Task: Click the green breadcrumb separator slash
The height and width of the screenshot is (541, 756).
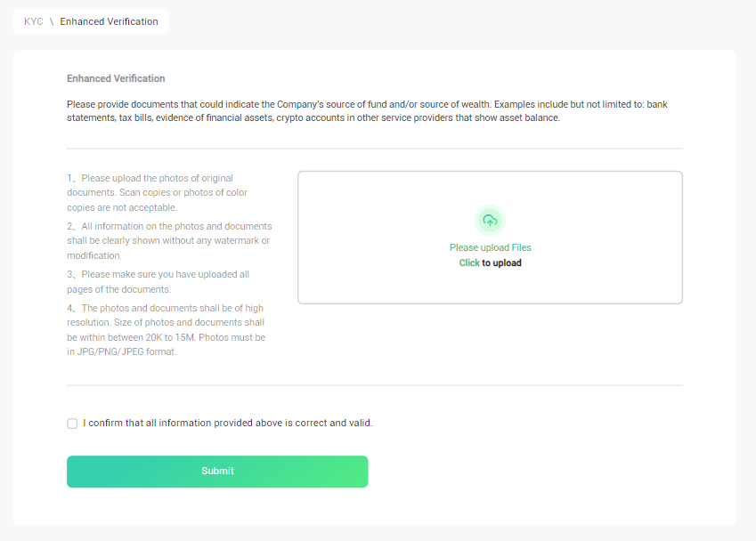Action: point(52,21)
